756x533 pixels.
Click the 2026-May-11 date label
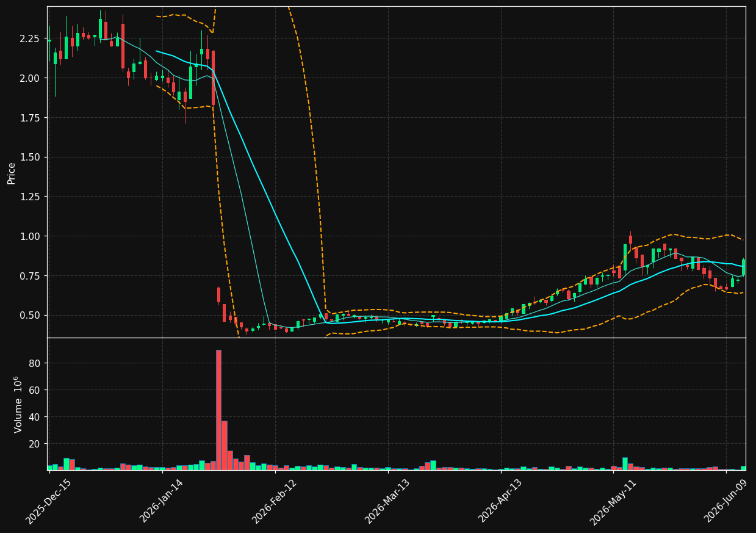click(613, 501)
